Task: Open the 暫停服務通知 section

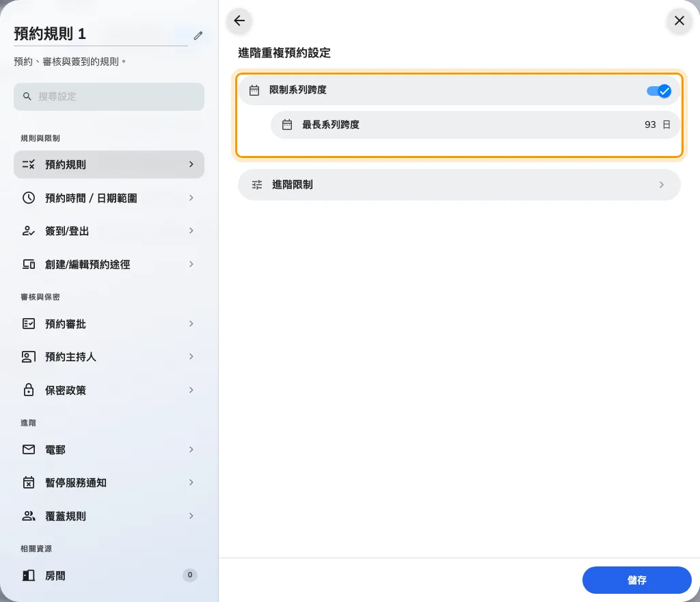Action: click(x=109, y=482)
